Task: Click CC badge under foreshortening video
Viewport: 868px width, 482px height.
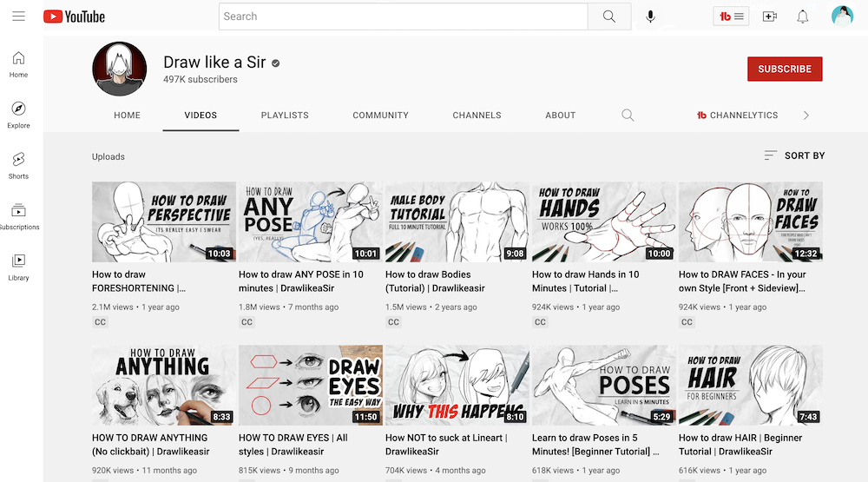Action: [100, 322]
